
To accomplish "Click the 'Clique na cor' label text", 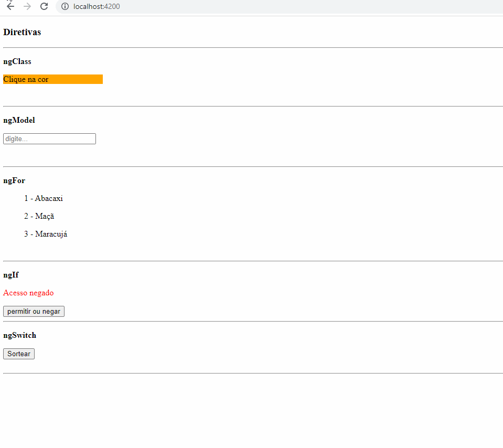I will pyautogui.click(x=26, y=79).
